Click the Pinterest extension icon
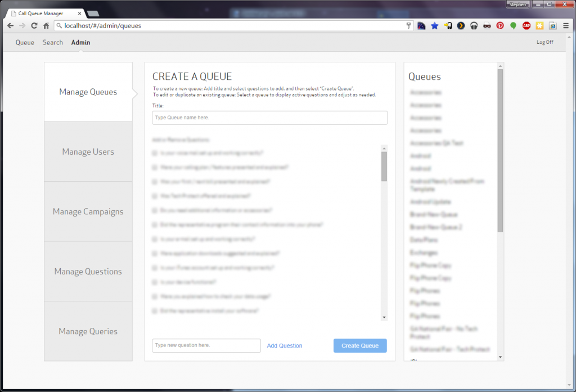 pos(500,25)
